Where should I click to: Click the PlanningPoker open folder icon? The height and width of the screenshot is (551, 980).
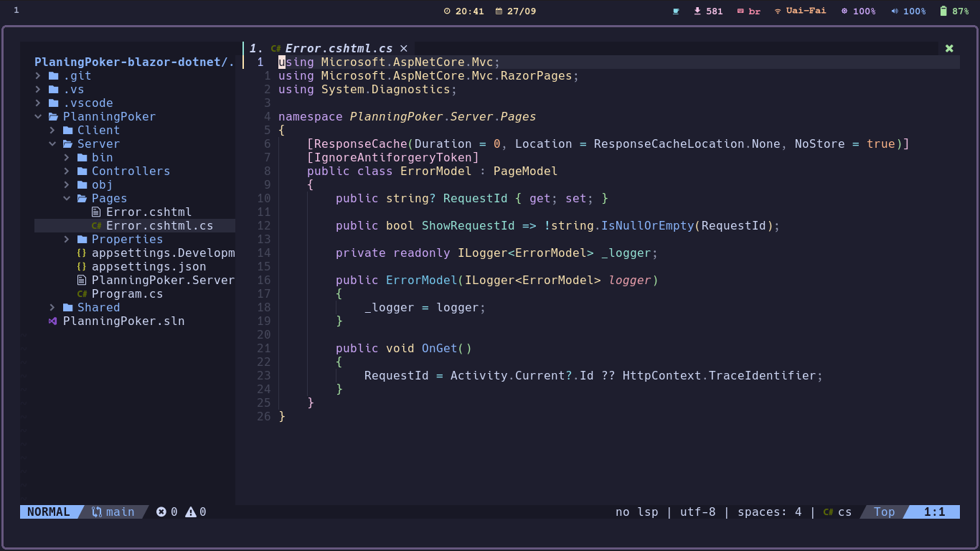click(53, 117)
